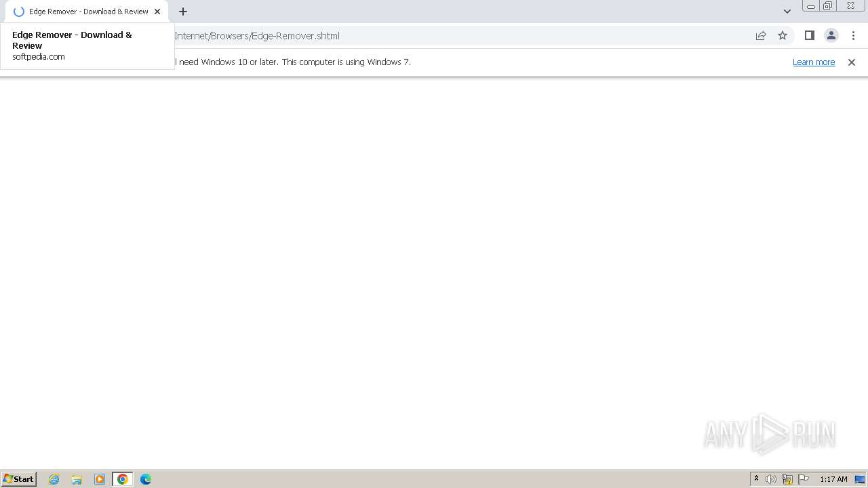This screenshot has height=488, width=868.
Task: Launch Internet Explorer from the taskbar
Action: [54, 479]
